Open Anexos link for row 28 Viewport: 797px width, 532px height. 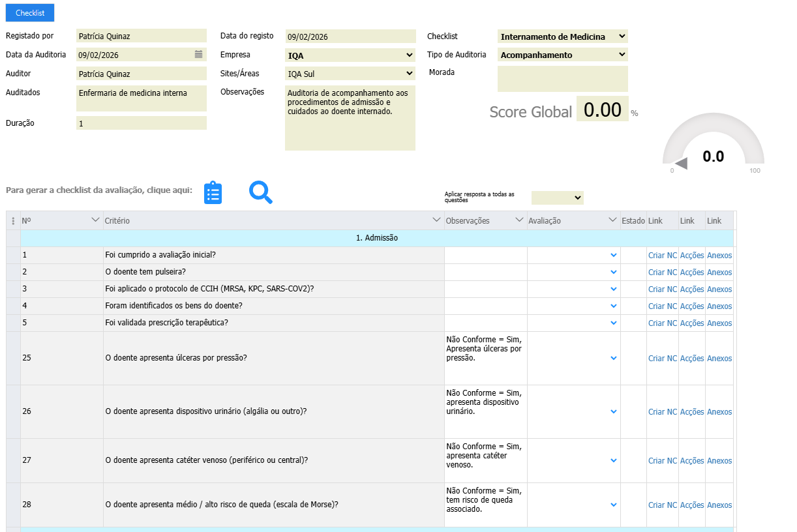point(719,505)
